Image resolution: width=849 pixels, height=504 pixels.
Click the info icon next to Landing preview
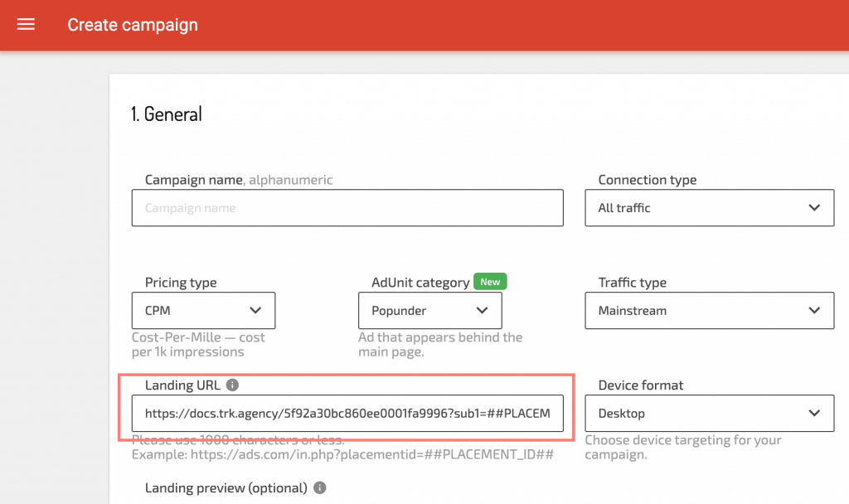318,488
